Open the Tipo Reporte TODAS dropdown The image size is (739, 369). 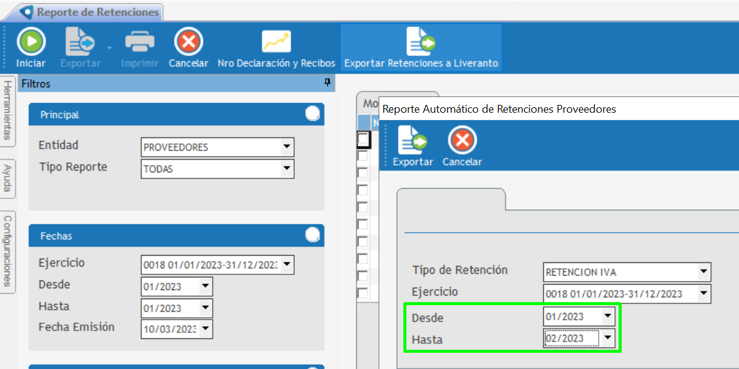pos(286,169)
